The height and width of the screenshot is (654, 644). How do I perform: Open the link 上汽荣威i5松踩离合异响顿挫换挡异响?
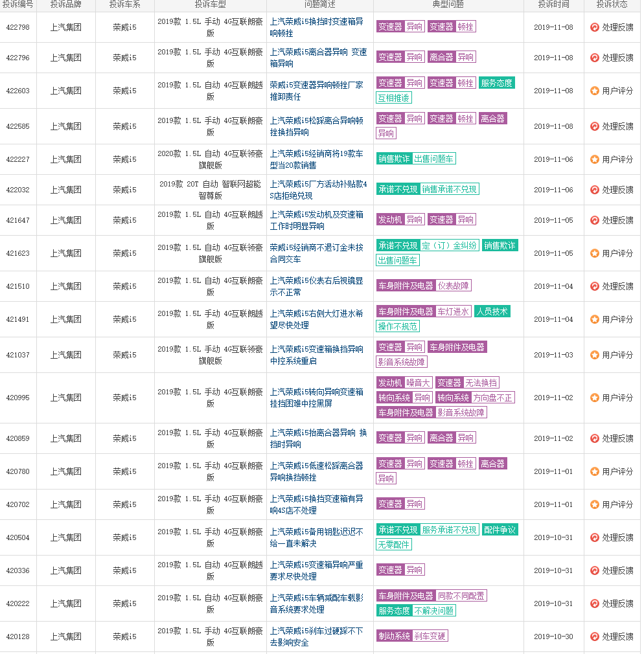click(x=316, y=126)
